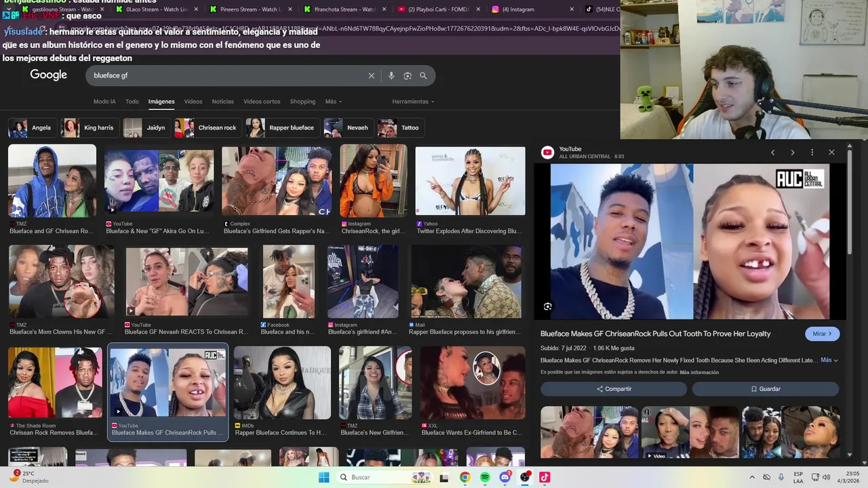Filter by King harris chip
Viewport: 868px width, 488px height.
click(90, 127)
